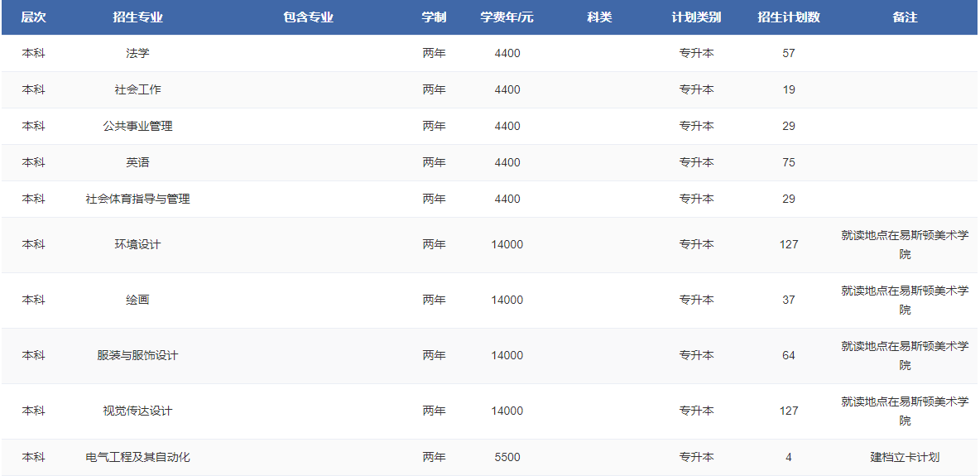Select the 法学 major cell

click(x=137, y=53)
